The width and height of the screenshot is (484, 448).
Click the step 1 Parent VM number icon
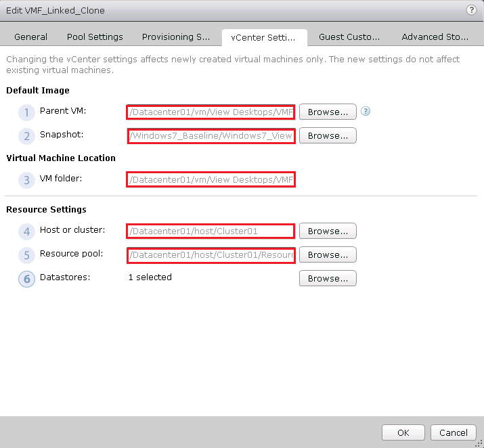pos(27,112)
